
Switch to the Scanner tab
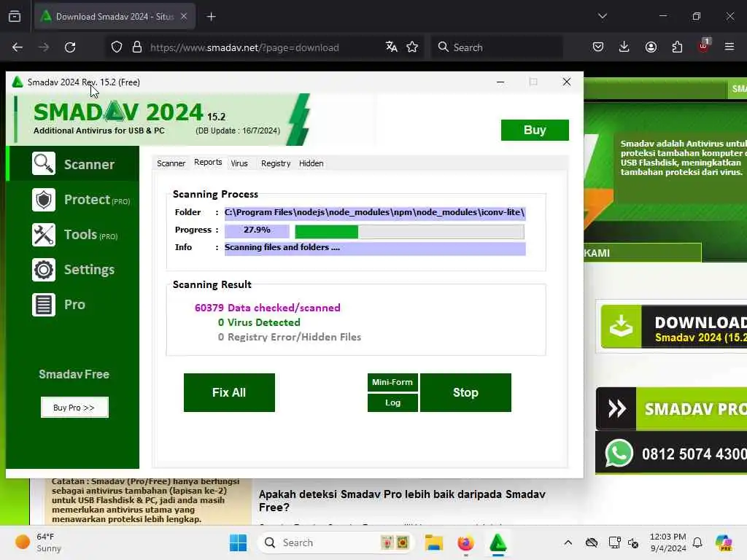171,163
